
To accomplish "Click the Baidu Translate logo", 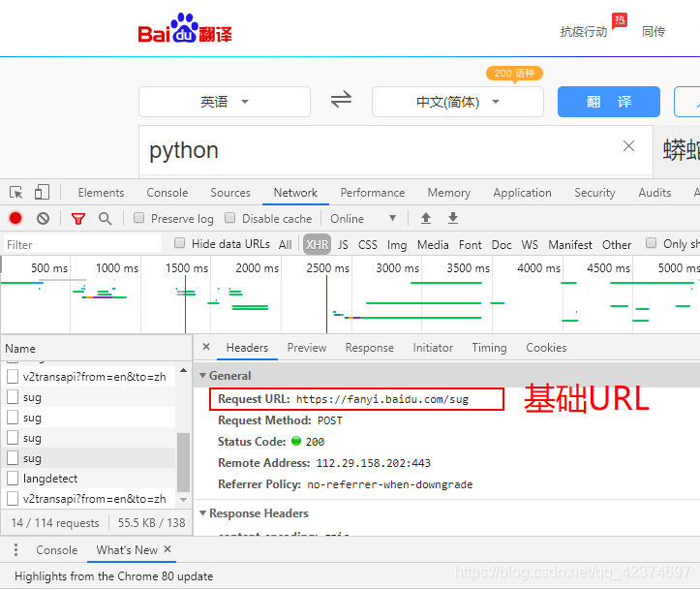I will point(185,29).
